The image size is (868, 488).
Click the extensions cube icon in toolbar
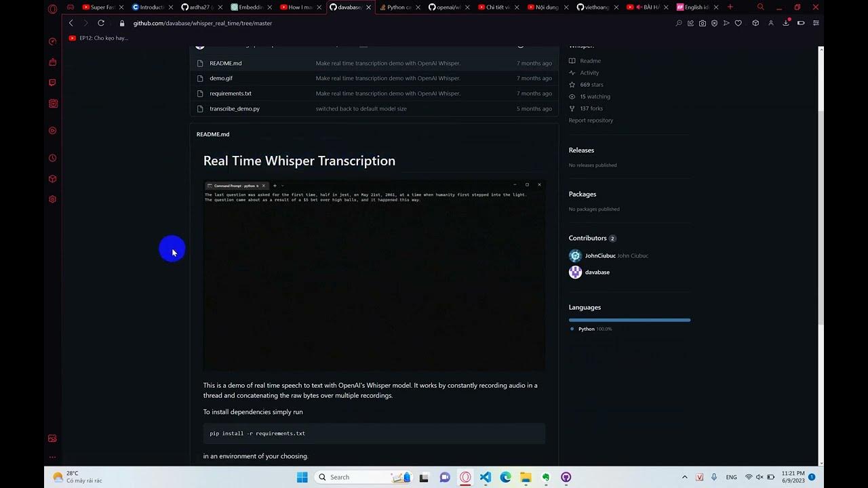pyautogui.click(x=755, y=23)
